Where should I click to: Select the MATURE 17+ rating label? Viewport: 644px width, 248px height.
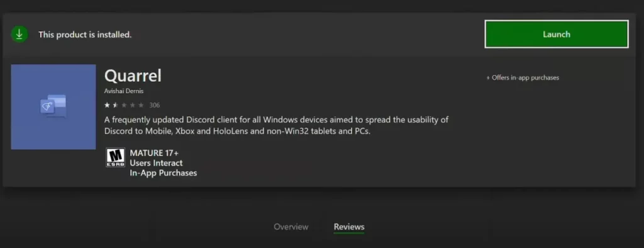(154, 153)
